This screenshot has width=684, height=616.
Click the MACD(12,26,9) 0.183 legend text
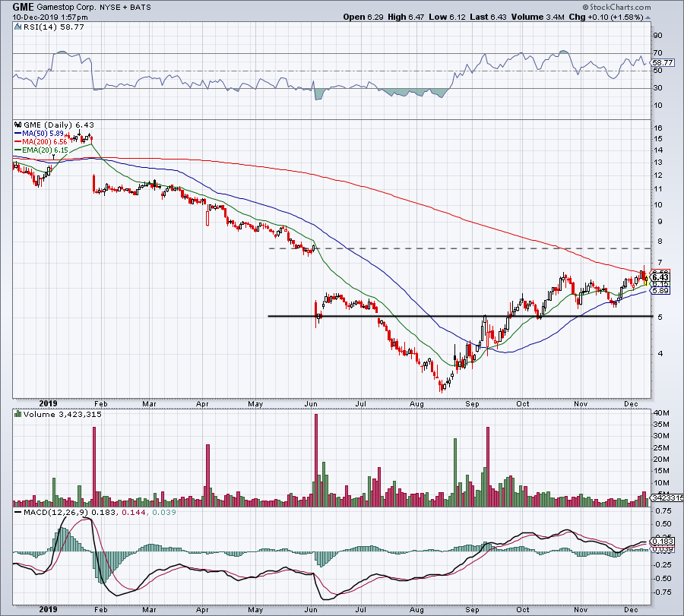click(70, 512)
